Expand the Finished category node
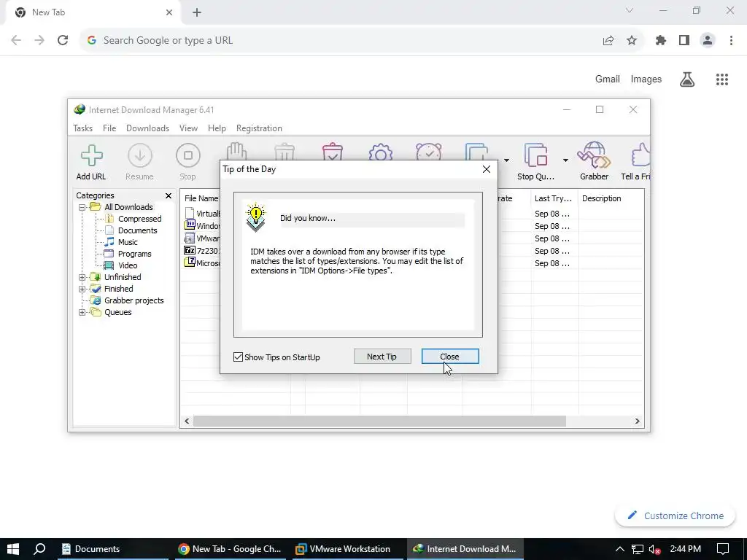 pos(82,289)
